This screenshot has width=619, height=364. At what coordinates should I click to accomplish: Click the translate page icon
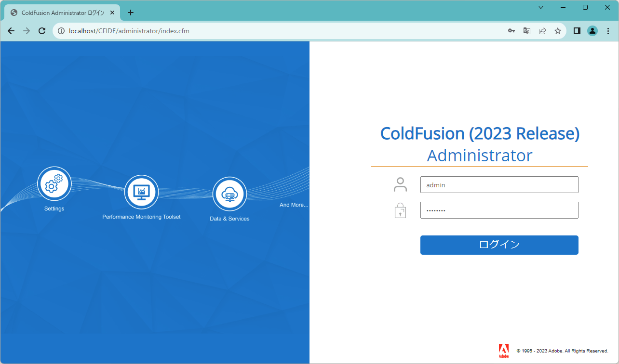coord(527,31)
